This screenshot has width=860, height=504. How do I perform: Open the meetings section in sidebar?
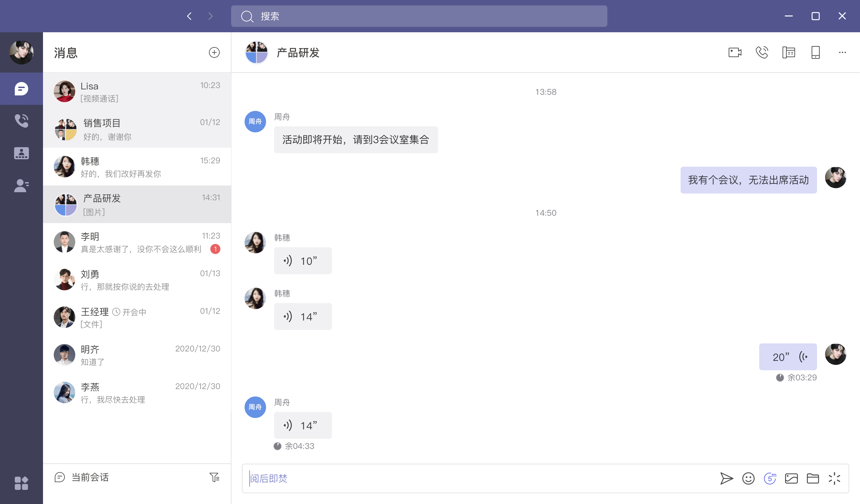point(21,153)
